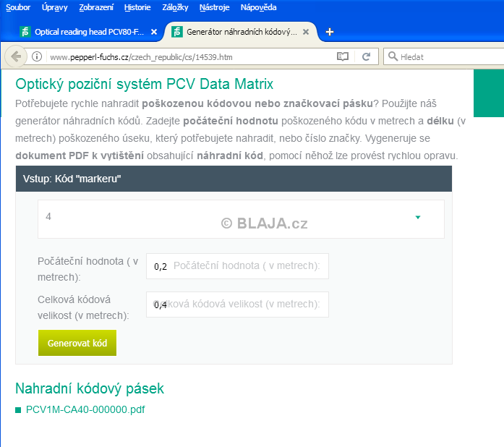
Task: Expand the marker code dropdown arrow
Action: pyautogui.click(x=418, y=218)
